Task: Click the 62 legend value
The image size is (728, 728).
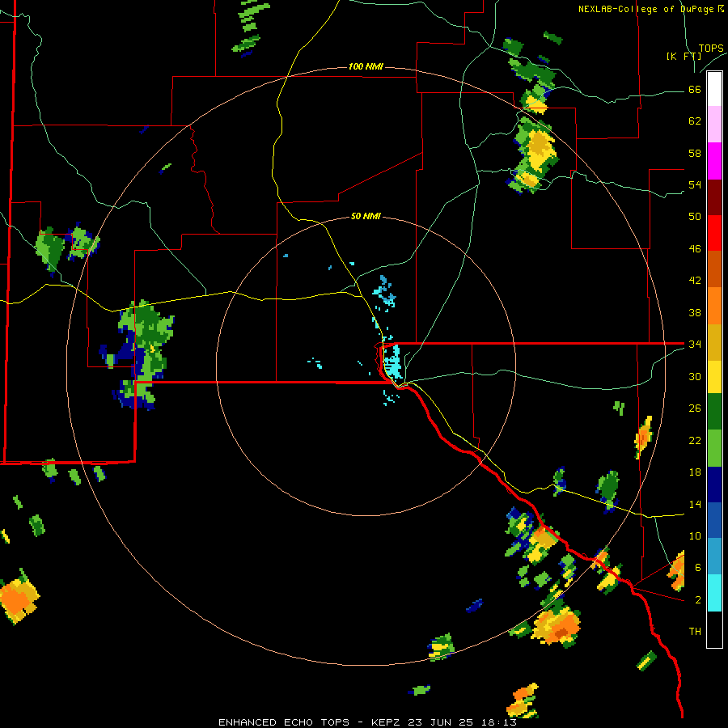Action: tap(695, 121)
